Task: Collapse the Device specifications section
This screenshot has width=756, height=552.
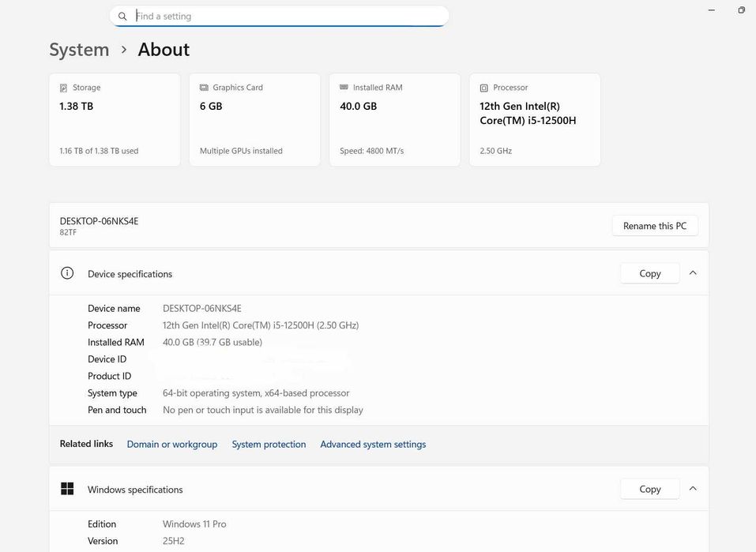Action: click(693, 273)
